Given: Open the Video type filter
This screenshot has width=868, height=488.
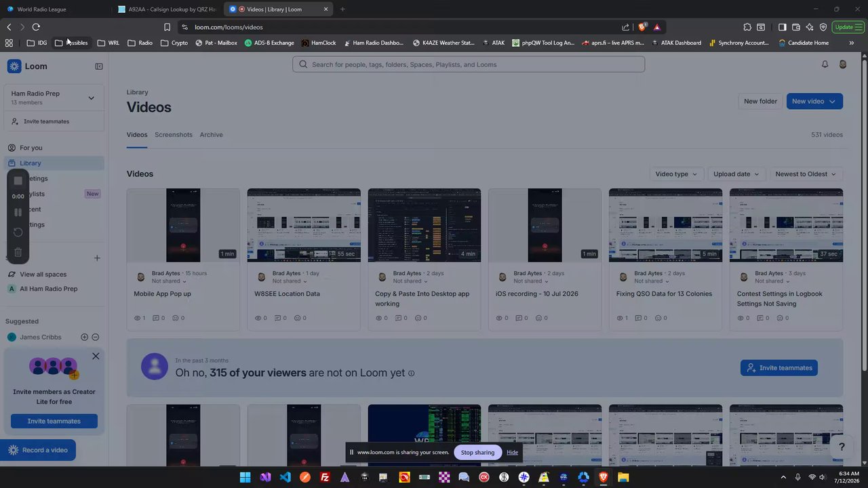Looking at the screenshot, I should point(676,174).
